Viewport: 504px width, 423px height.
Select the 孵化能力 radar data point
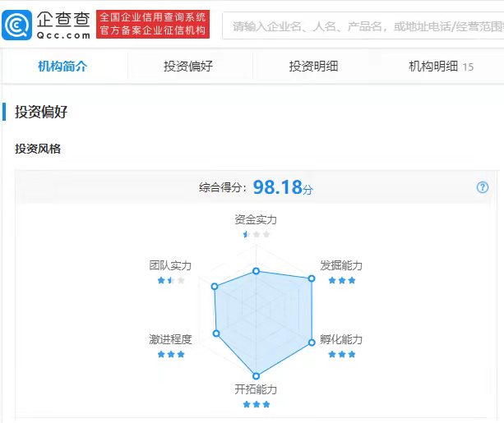(x=312, y=343)
